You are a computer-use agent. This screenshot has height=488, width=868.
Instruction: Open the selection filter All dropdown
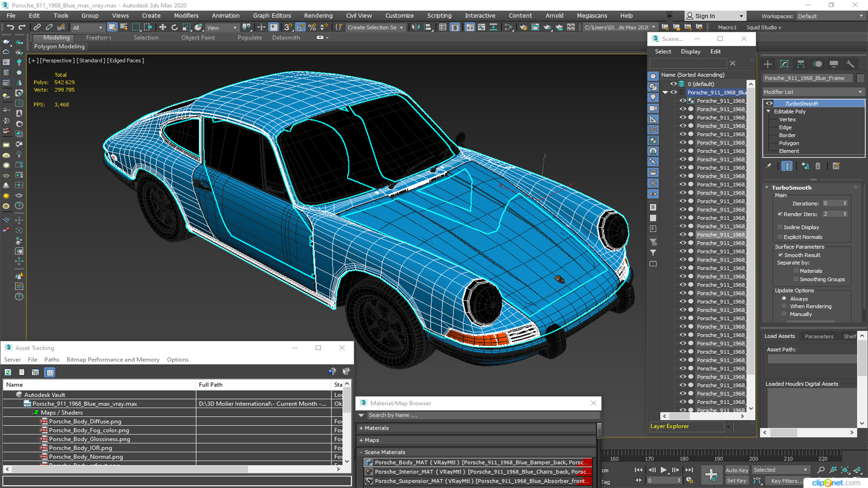point(88,27)
